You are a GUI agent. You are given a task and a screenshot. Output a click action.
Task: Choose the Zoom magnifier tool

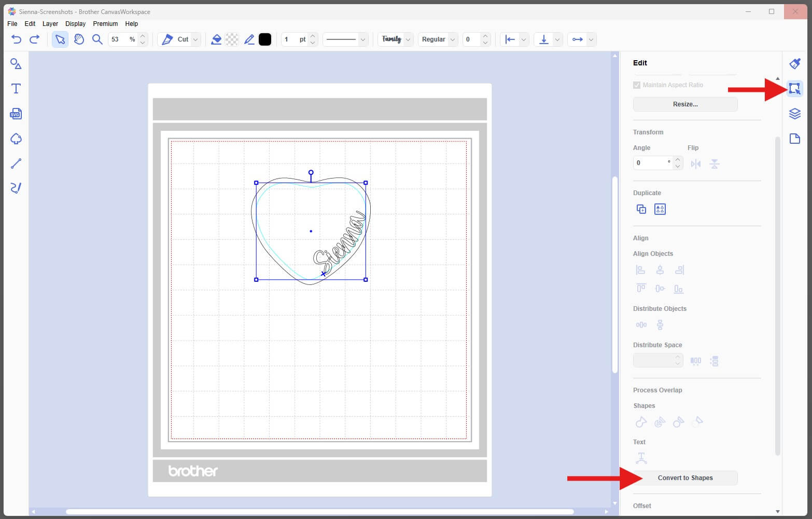click(x=97, y=39)
